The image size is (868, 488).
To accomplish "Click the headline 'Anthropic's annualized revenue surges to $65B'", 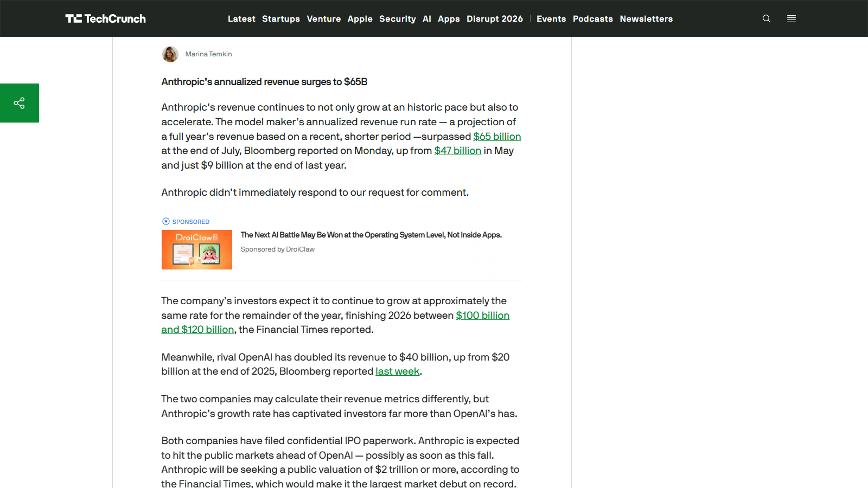I will (x=264, y=82).
